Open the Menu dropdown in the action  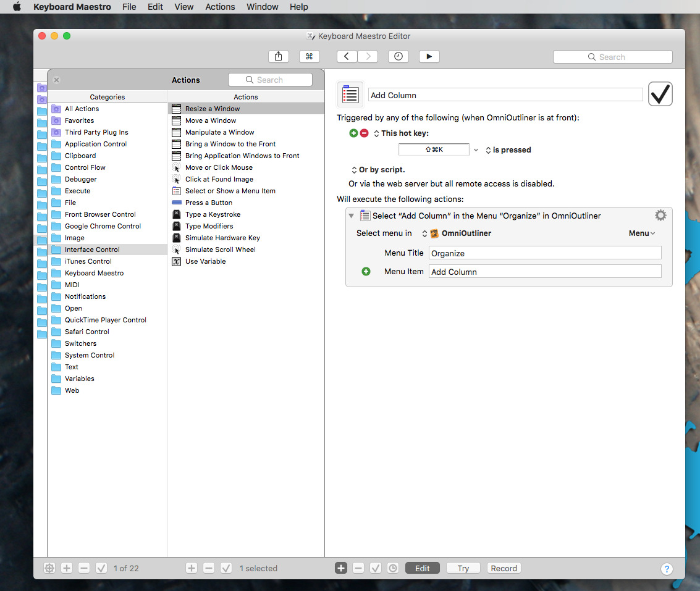coord(641,233)
